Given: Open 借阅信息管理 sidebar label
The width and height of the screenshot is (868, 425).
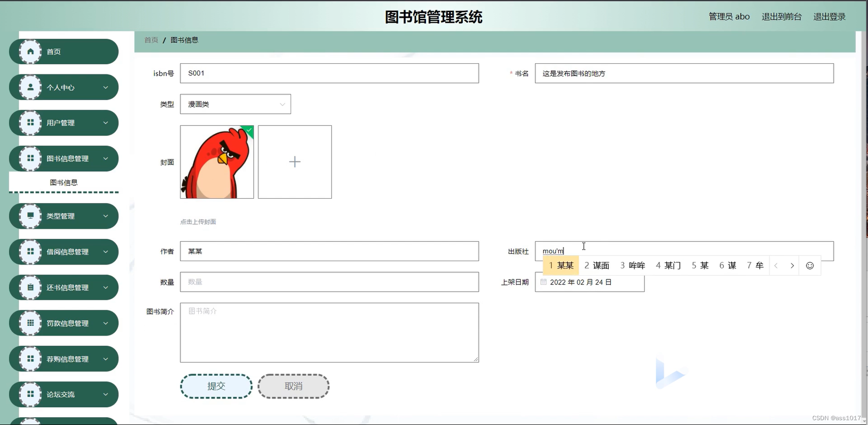Looking at the screenshot, I should [x=68, y=251].
